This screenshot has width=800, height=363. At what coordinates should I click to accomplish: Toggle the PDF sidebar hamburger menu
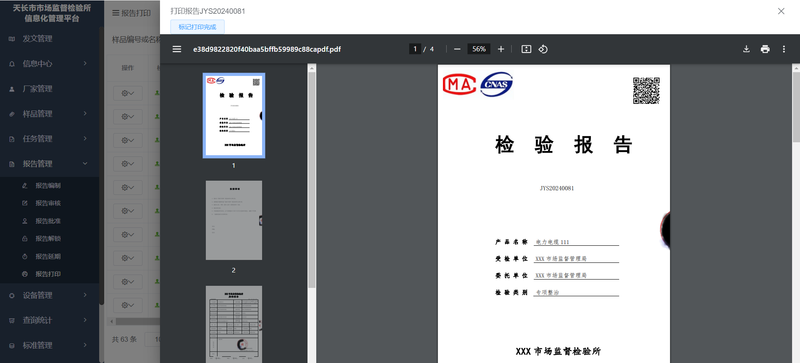177,49
